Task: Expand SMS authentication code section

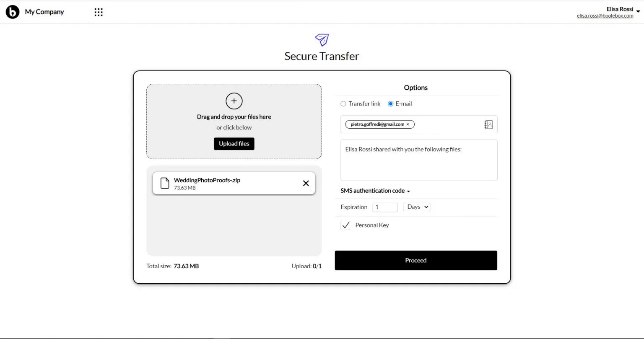Action: pyautogui.click(x=375, y=191)
